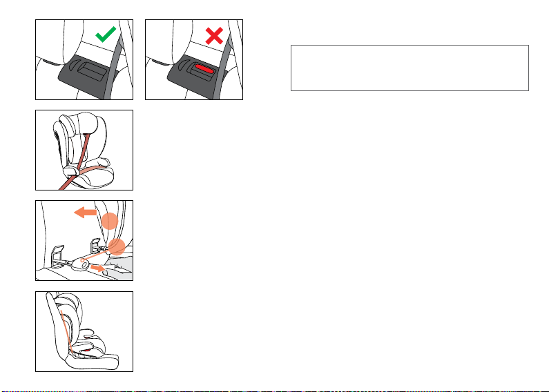Open the side-view car seat illustration
The width and height of the screenshot is (549, 392).
pyautogui.click(x=84, y=331)
